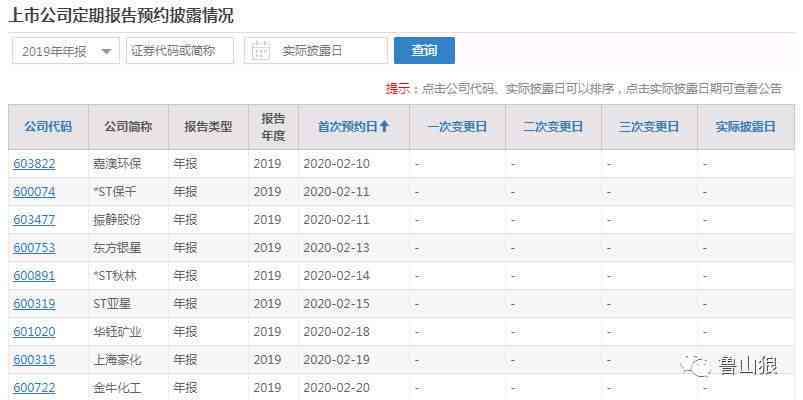Open the 2019年年报 report period dropdown
This screenshot has height=400, width=803.
66,51
